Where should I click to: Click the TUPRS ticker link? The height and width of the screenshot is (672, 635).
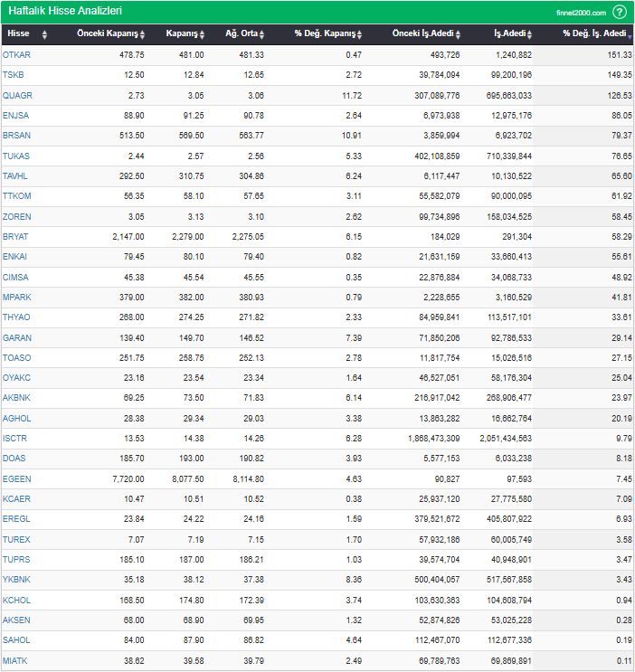click(x=16, y=560)
